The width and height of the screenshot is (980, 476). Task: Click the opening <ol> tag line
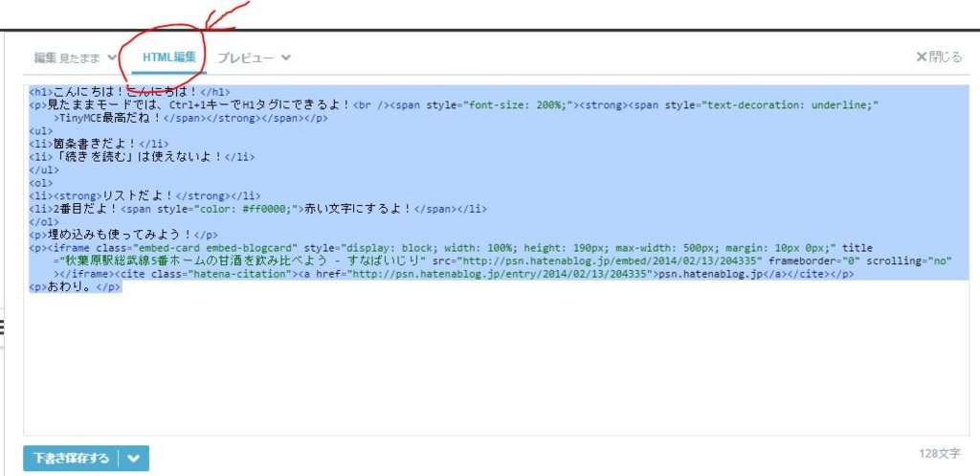[x=41, y=183]
